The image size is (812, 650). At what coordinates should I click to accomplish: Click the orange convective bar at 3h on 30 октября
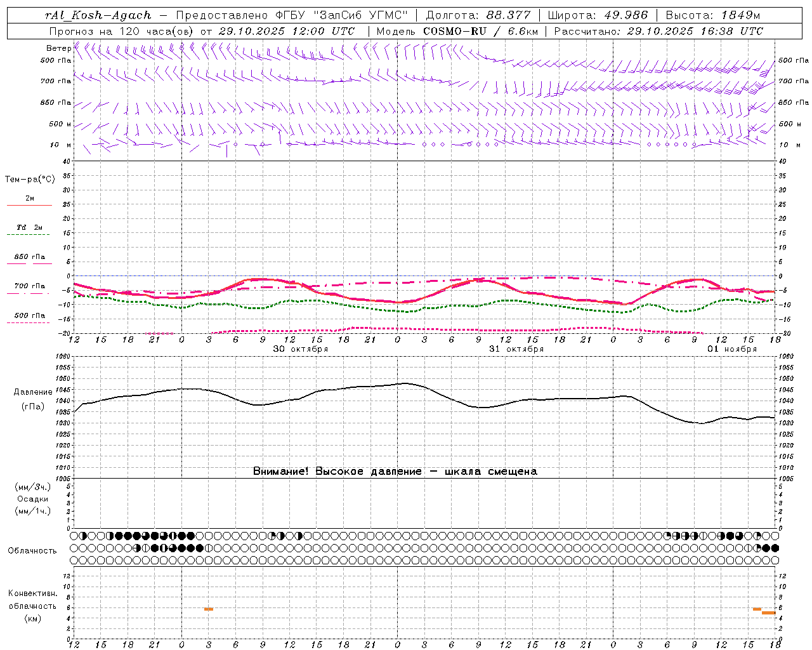[209, 609]
